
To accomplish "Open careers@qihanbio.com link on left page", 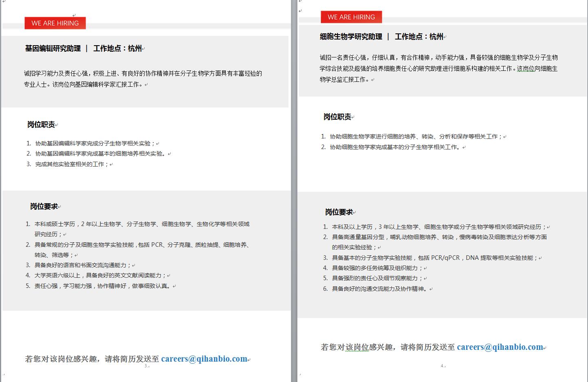I will click(204, 359).
